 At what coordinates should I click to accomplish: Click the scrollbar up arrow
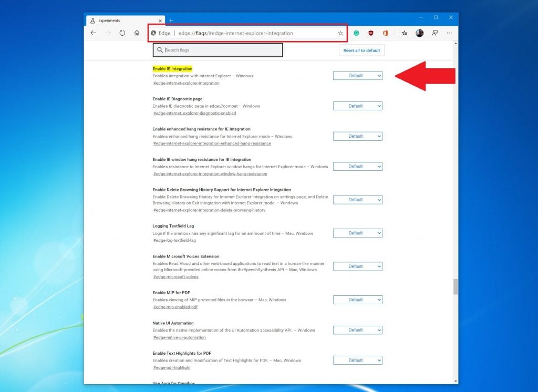[456, 44]
